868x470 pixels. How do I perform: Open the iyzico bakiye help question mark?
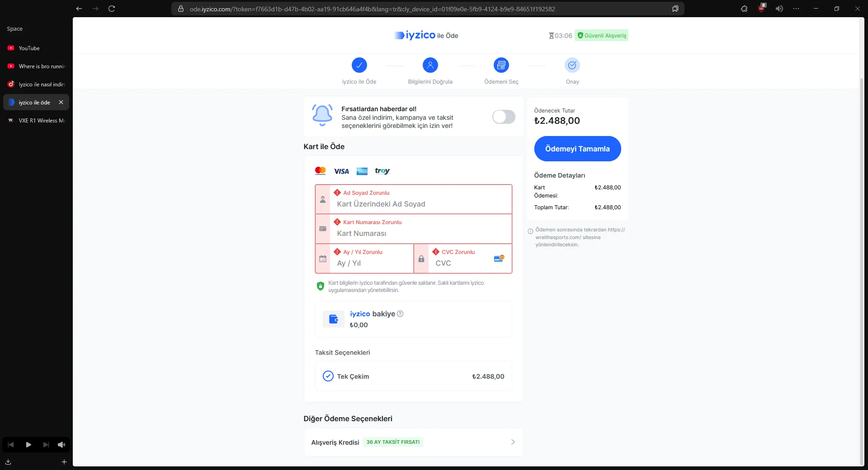tap(400, 314)
